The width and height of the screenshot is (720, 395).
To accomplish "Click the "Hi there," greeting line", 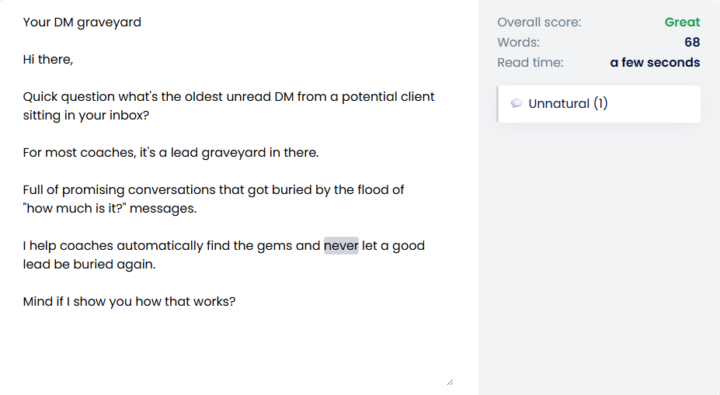I will coord(48,60).
